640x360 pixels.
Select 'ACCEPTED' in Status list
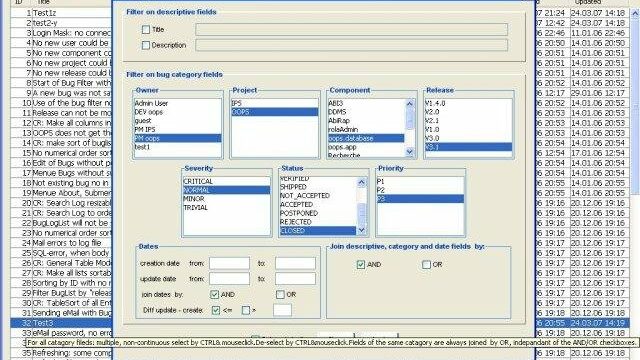[318, 204]
